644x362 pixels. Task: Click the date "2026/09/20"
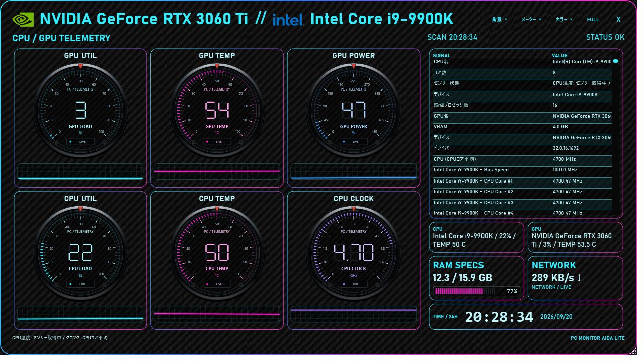click(x=557, y=317)
